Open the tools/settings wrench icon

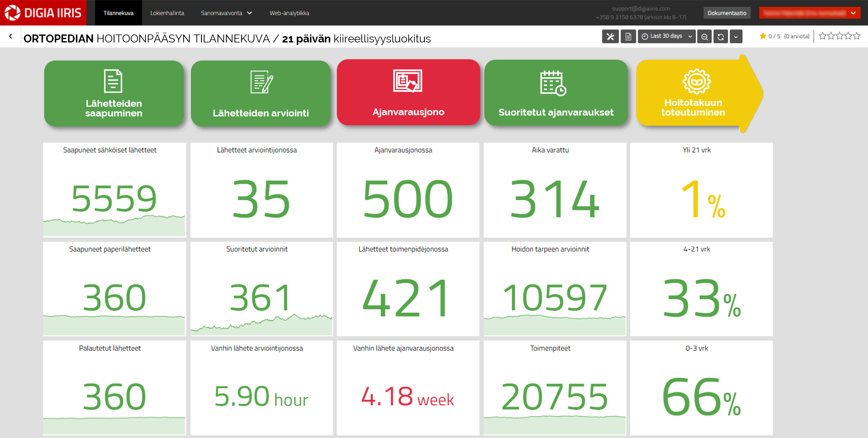[x=610, y=37]
